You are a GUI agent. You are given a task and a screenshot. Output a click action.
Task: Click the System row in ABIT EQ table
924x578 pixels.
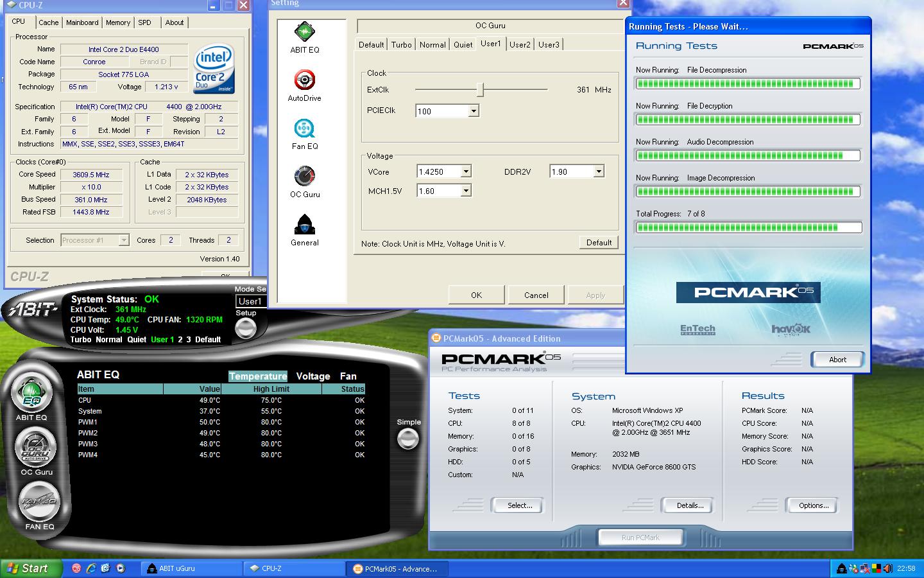[x=221, y=411]
